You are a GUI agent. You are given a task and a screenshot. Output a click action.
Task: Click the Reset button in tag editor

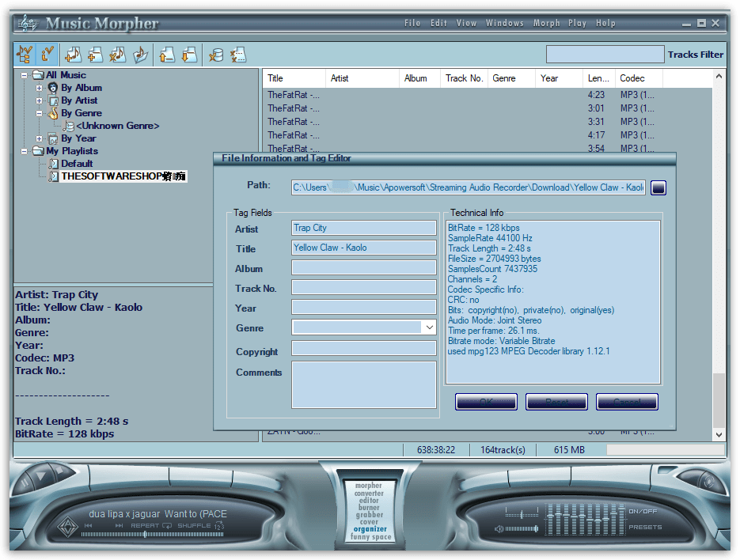[556, 401]
